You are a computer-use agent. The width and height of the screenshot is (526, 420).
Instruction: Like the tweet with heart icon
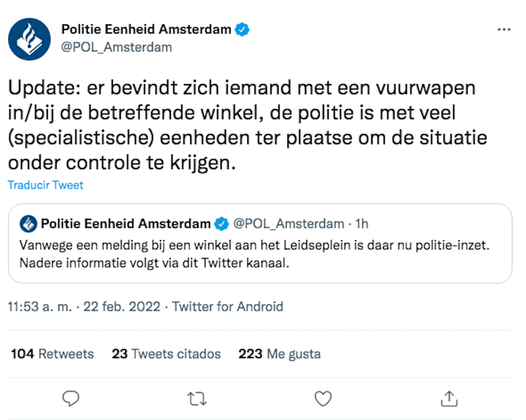[323, 398]
